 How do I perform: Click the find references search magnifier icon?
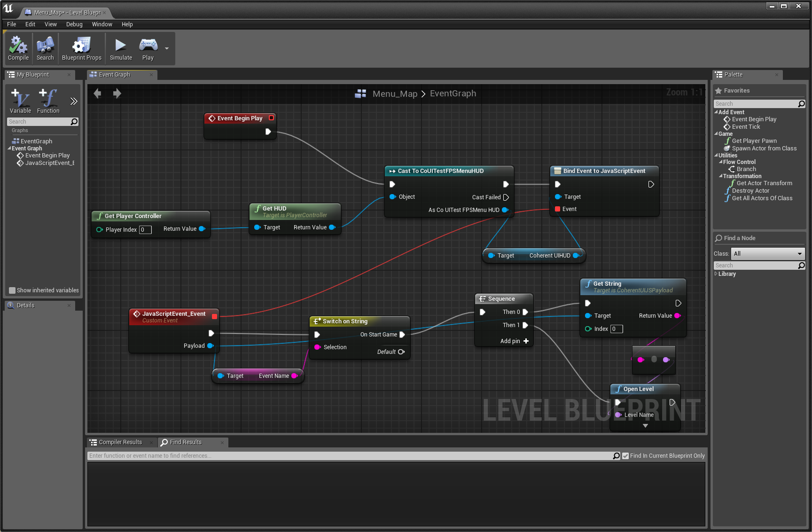coord(617,456)
